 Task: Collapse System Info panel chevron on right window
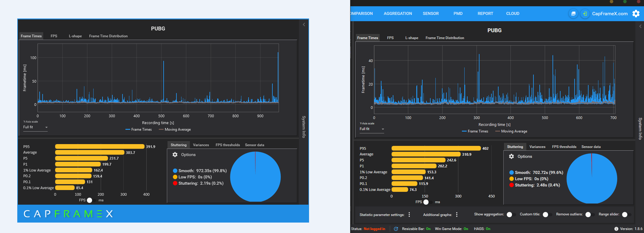tap(640, 26)
